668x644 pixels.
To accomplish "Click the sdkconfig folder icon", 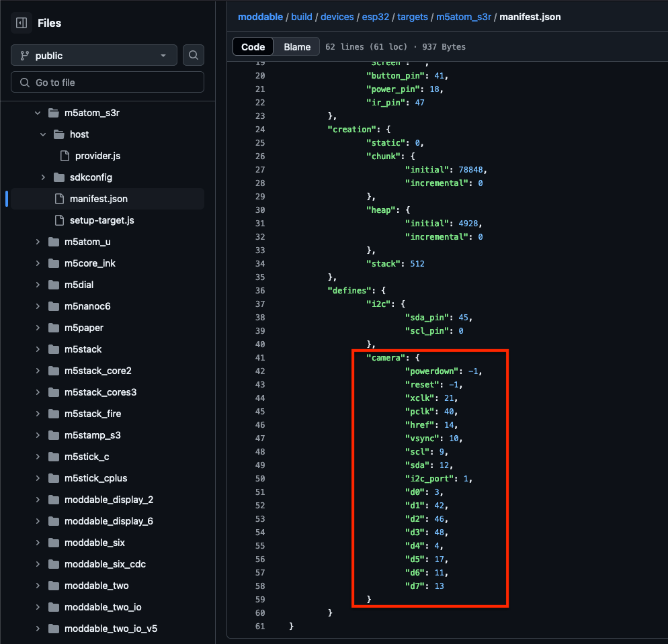I will (x=59, y=177).
